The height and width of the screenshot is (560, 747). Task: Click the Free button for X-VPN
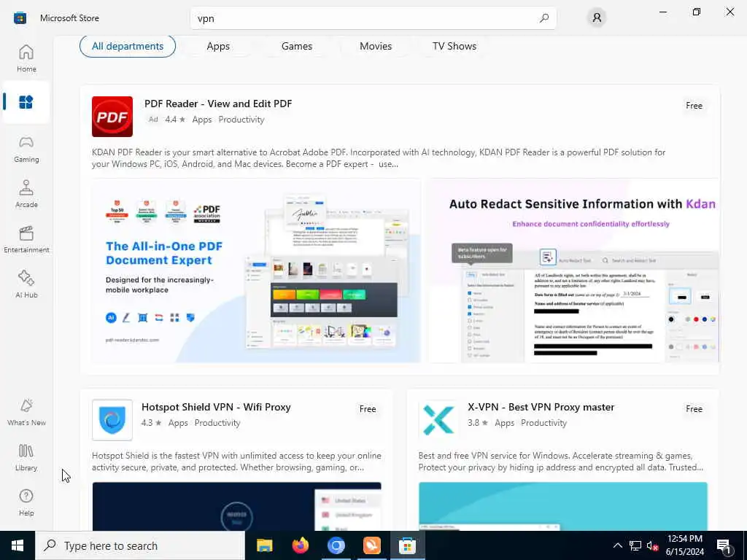(694, 409)
